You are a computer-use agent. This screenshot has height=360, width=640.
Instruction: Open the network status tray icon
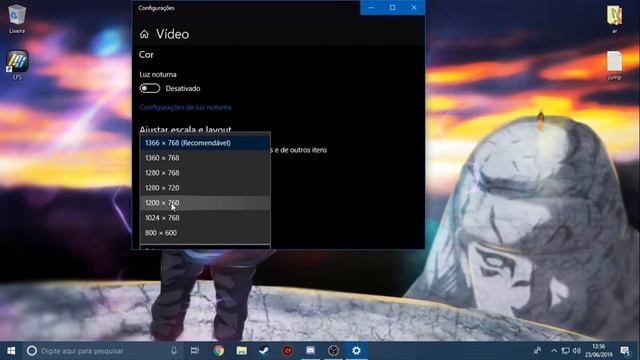point(565,351)
